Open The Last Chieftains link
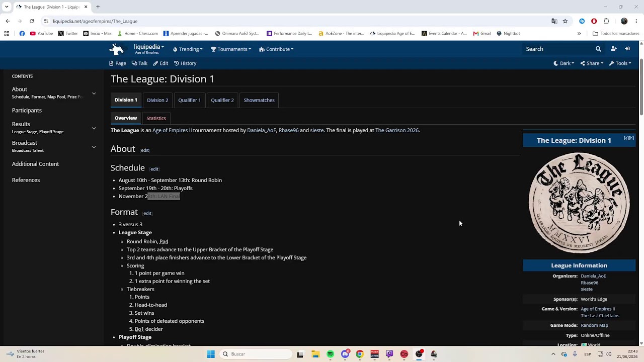 pos(600,316)
